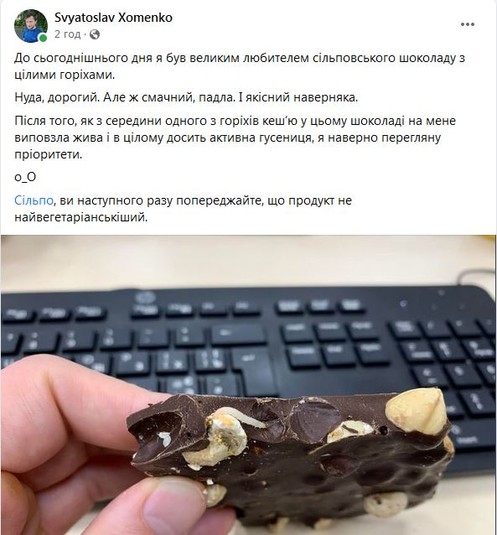This screenshot has height=535, width=497.
Task: Open the three-dot post options menu
Action: click(x=467, y=24)
